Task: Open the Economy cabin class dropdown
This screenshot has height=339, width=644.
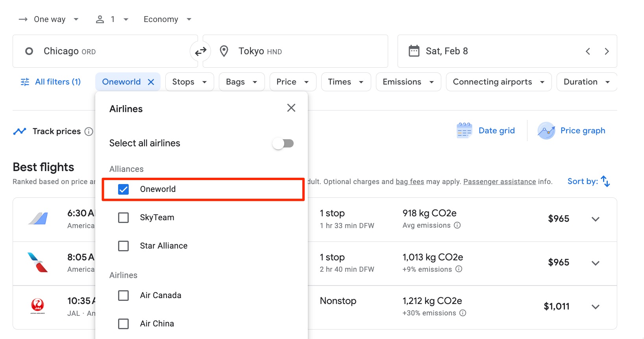Action: tap(167, 19)
